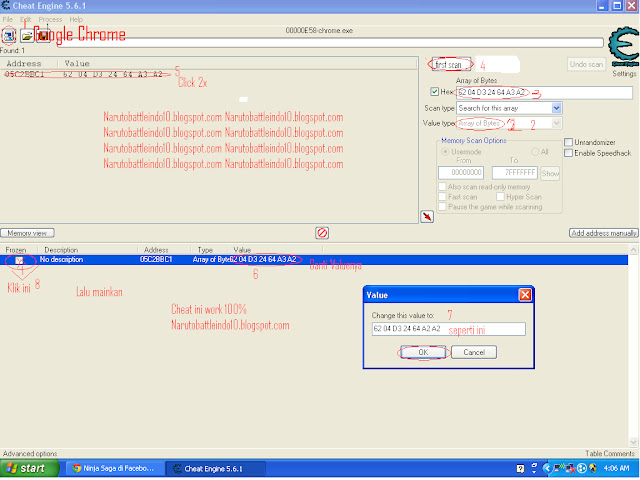Click the taskbar clock 4:06 AM

[616, 469]
